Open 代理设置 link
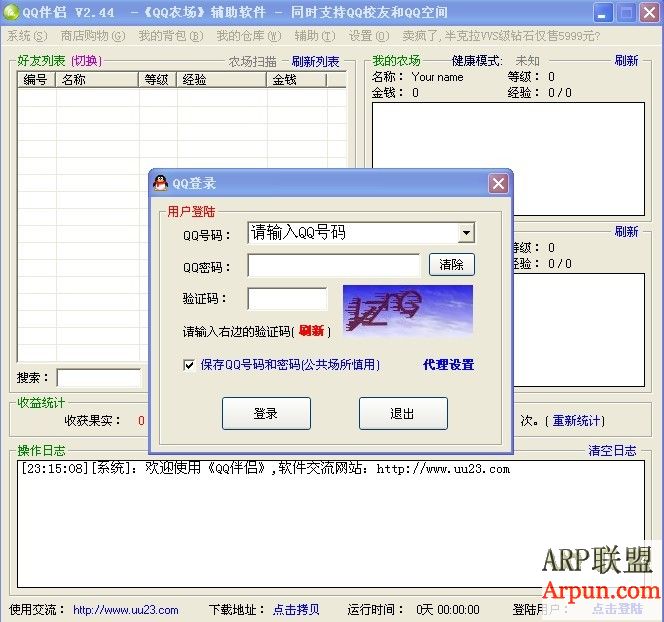The height and width of the screenshot is (622, 664). (x=448, y=365)
